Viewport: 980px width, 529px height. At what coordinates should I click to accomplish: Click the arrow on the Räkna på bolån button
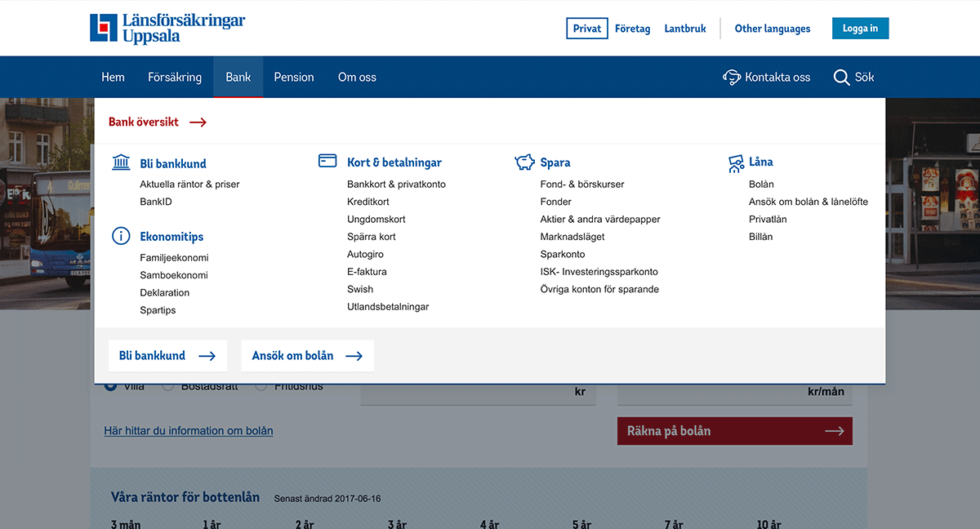click(x=835, y=430)
